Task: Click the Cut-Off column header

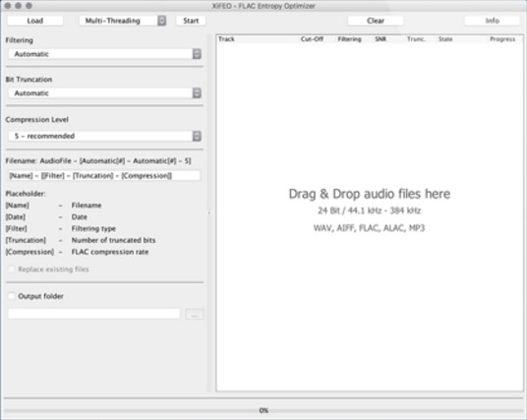Action: (x=312, y=39)
